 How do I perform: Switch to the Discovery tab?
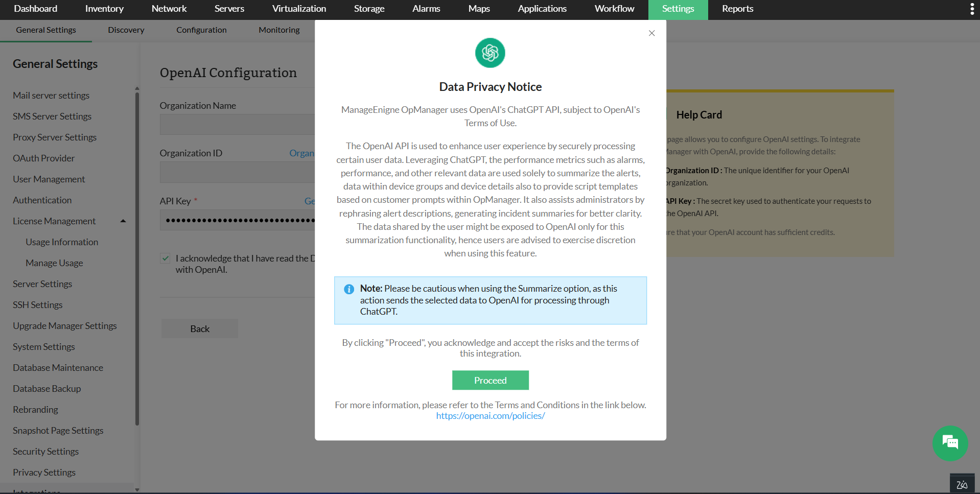point(126,30)
